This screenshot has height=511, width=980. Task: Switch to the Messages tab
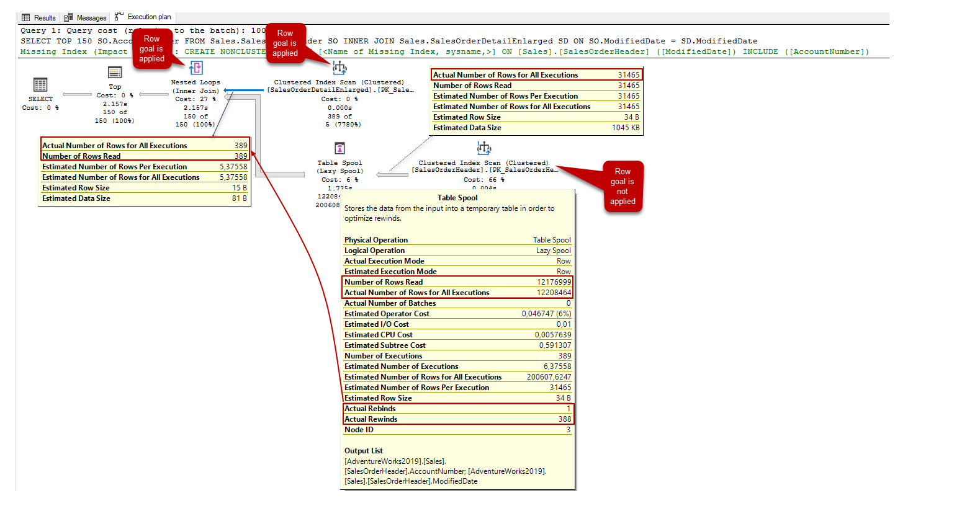pos(85,17)
